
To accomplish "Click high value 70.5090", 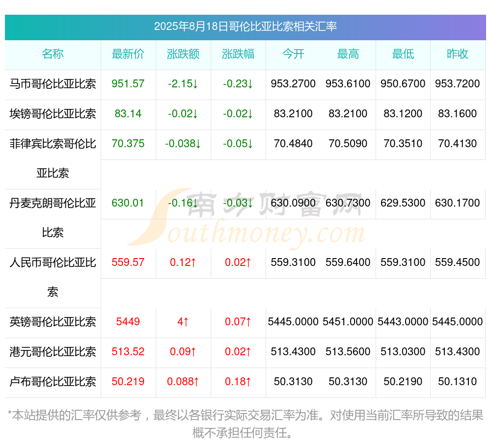I will pyautogui.click(x=348, y=144).
